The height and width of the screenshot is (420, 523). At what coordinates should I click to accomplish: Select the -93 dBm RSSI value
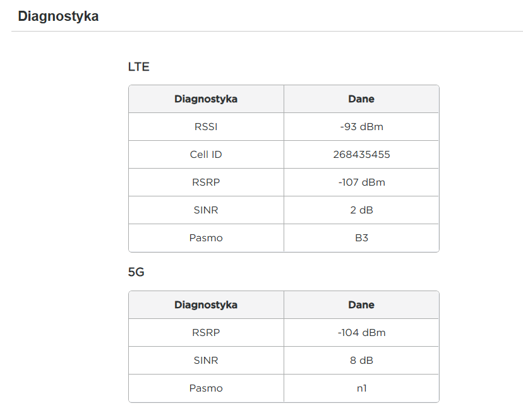point(361,127)
